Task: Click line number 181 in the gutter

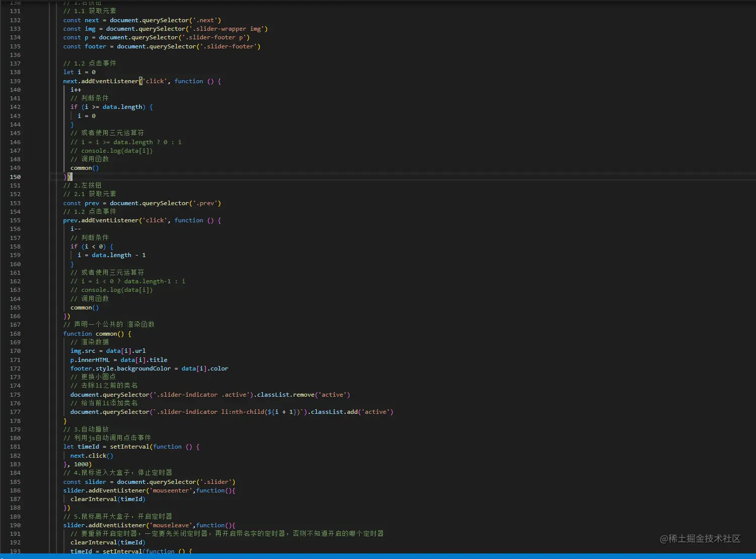Action: [15, 447]
